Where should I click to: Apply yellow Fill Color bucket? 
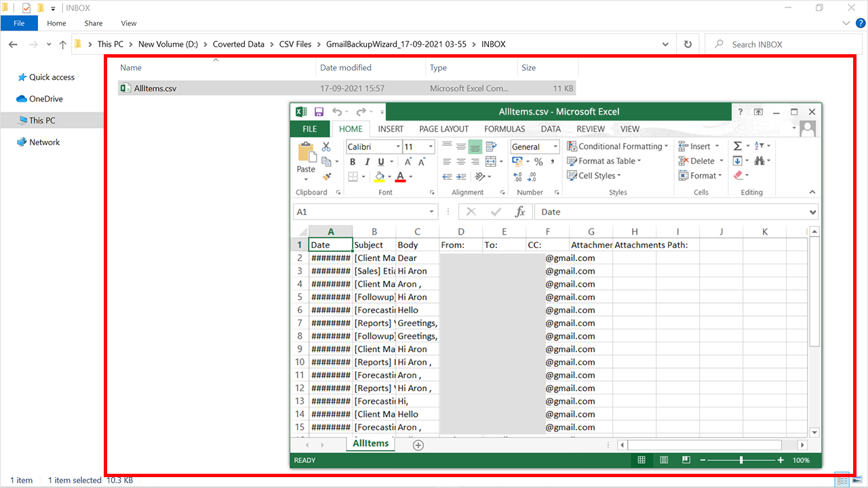pos(379,177)
